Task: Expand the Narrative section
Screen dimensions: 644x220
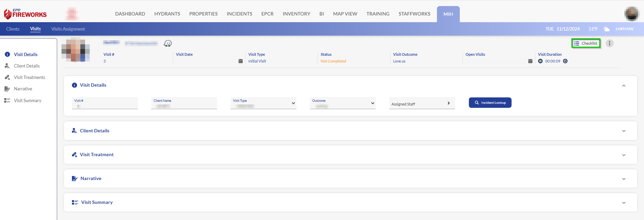Action: [x=623, y=179]
